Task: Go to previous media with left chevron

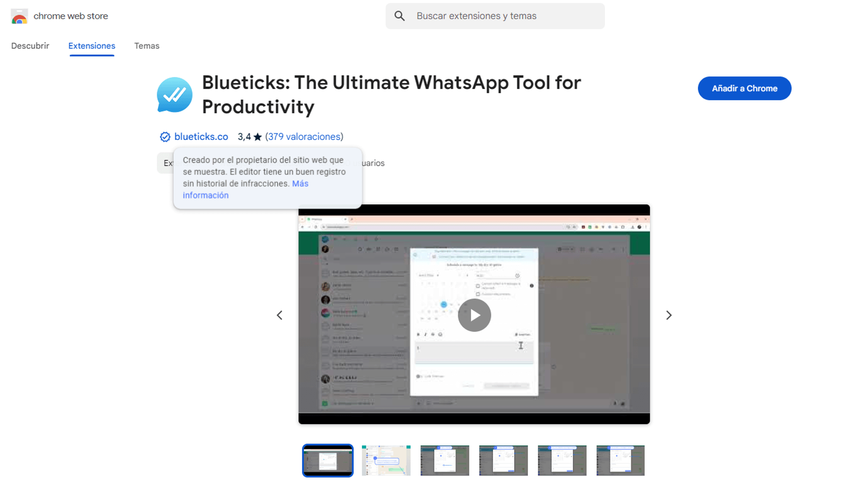Action: point(280,315)
